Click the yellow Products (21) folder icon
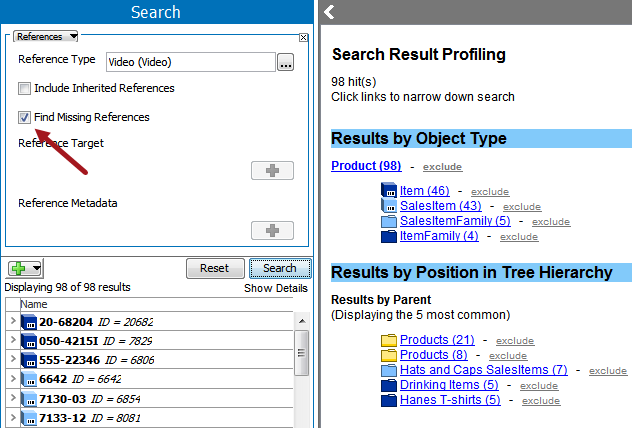Viewport: 632px width, 428px height. (x=389, y=340)
